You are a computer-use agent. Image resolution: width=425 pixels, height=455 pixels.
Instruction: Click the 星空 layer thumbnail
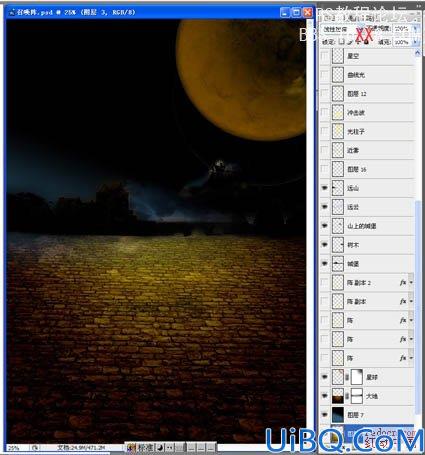tap(338, 56)
